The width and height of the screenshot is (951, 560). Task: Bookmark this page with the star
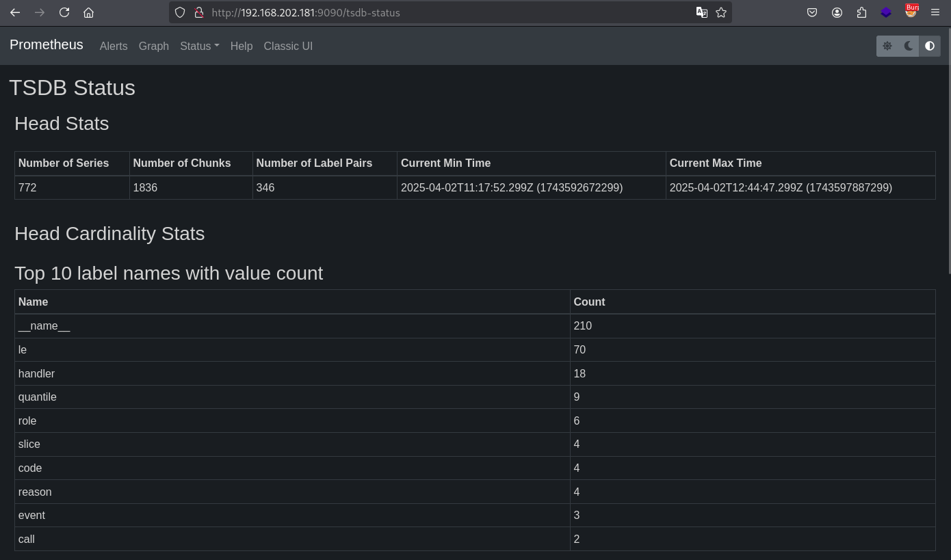721,12
